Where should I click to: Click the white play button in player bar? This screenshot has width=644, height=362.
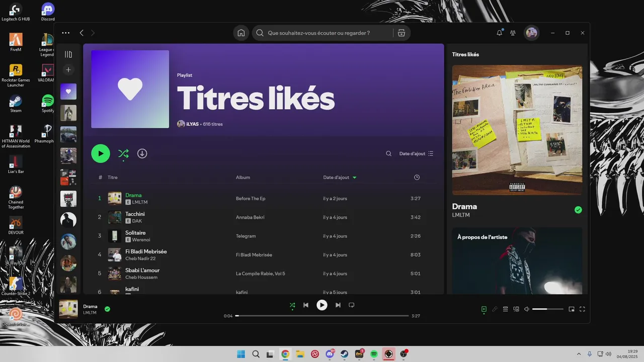(322, 305)
